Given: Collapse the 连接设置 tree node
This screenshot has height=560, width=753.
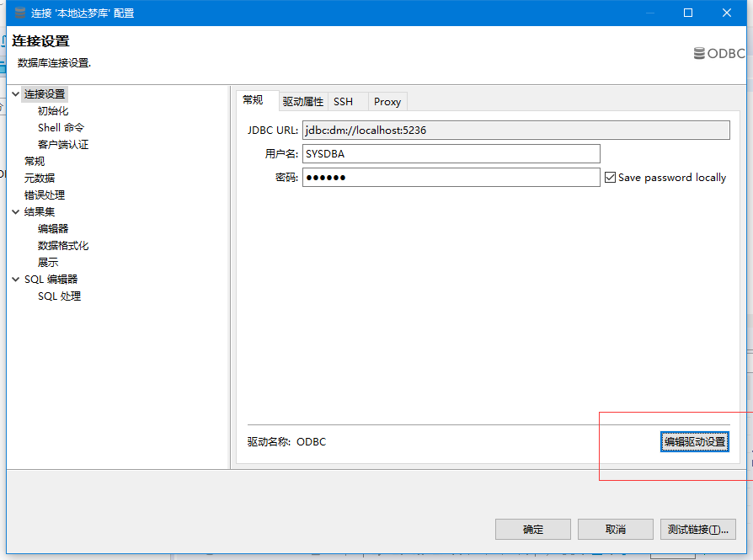Looking at the screenshot, I should pos(16,94).
